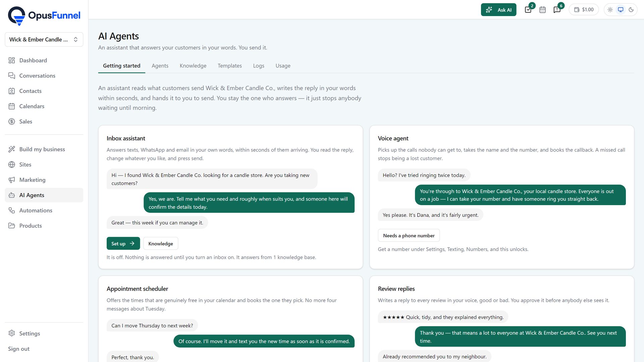Screen dimensions: 644x362
Task: Click the AI Agents robot icon
Action: coord(12,195)
